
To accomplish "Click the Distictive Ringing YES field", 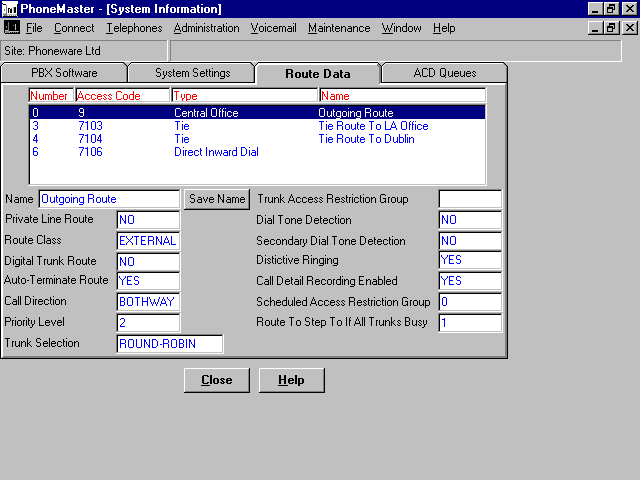I will pyautogui.click(x=470, y=260).
